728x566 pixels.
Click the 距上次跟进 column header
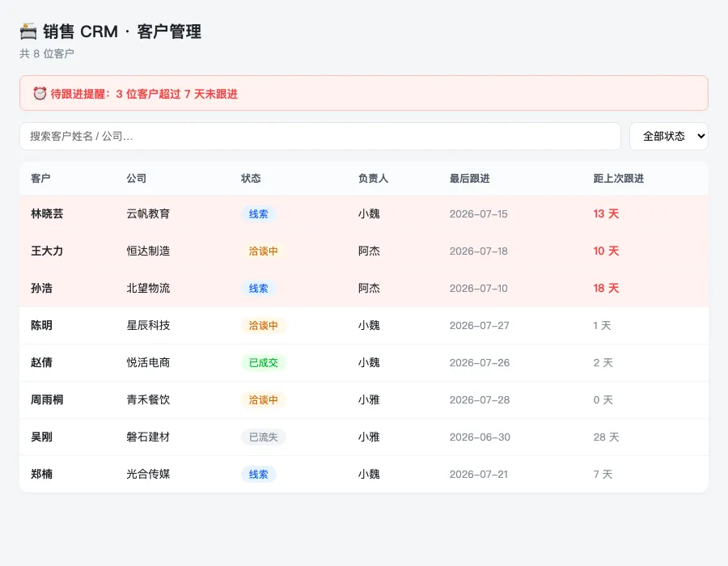point(619,178)
